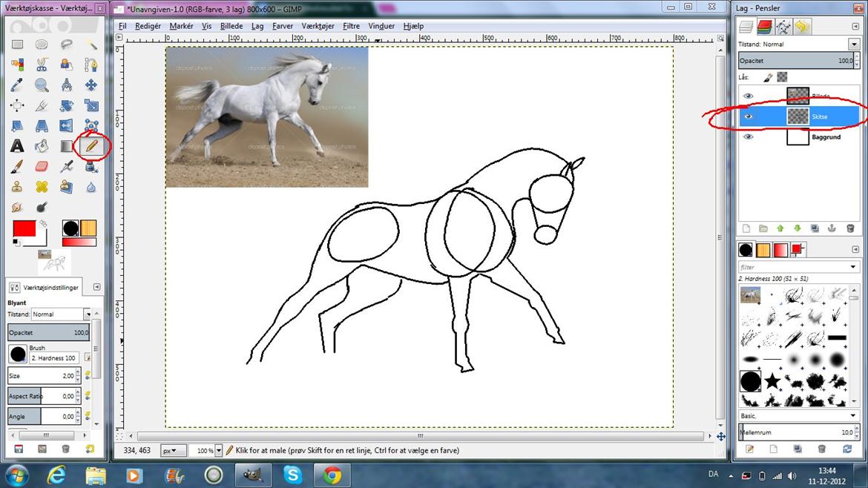Open the Farver menu
Screen dimensions: 868x488
coord(283,26)
